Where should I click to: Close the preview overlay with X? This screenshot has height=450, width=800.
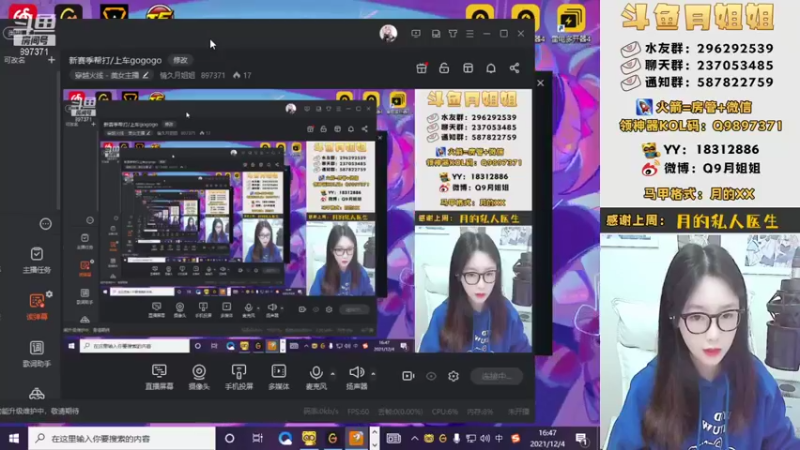[540, 83]
